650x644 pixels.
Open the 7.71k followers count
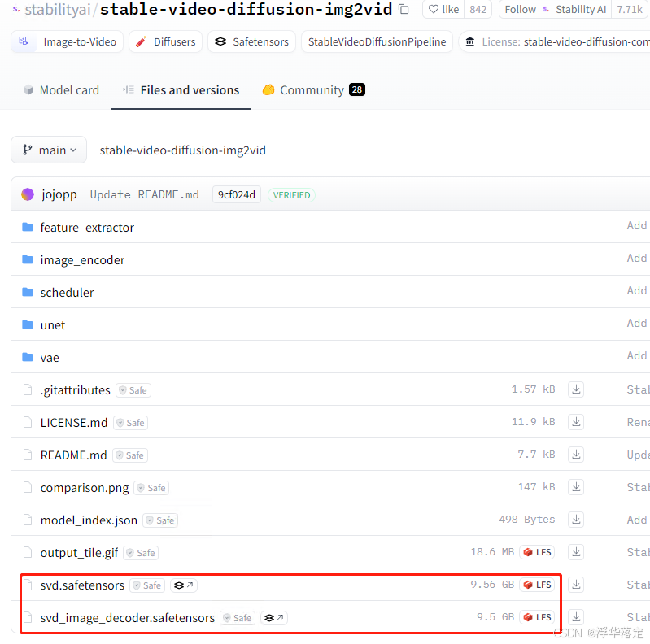coord(630,9)
